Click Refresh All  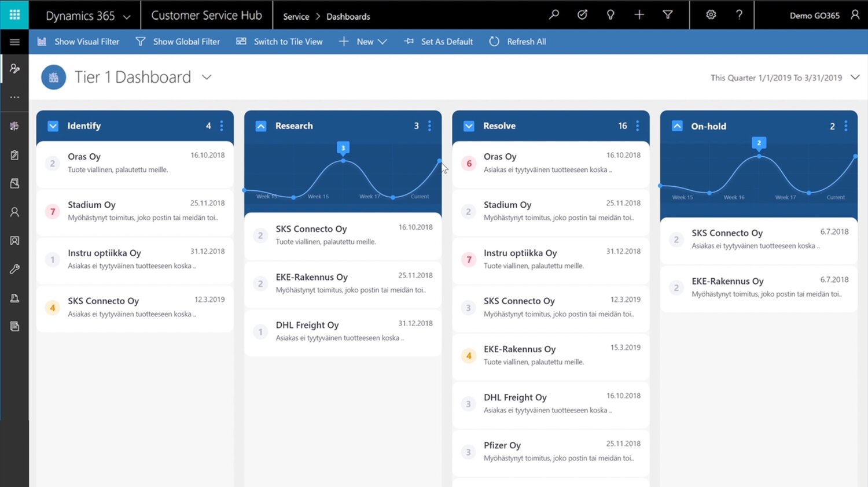(x=518, y=42)
